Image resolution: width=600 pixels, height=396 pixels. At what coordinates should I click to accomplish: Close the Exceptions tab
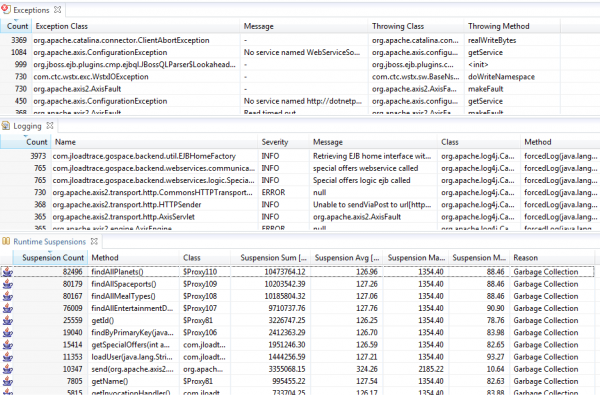click(x=57, y=10)
